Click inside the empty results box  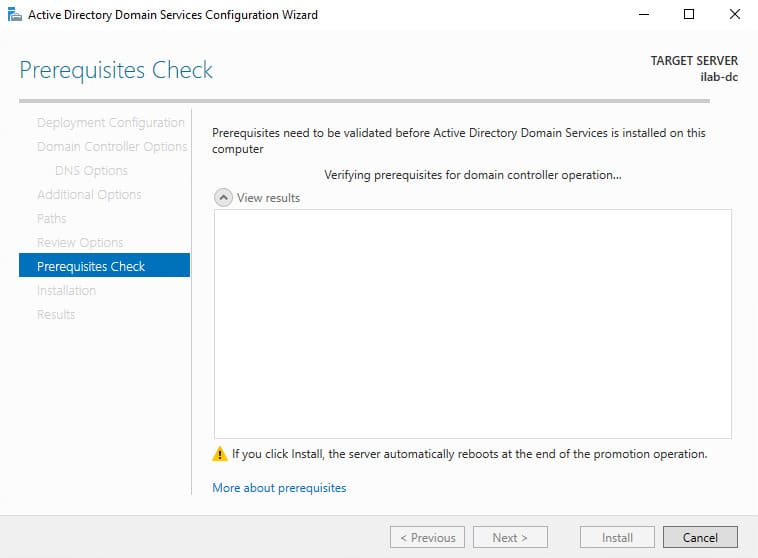[472, 323]
